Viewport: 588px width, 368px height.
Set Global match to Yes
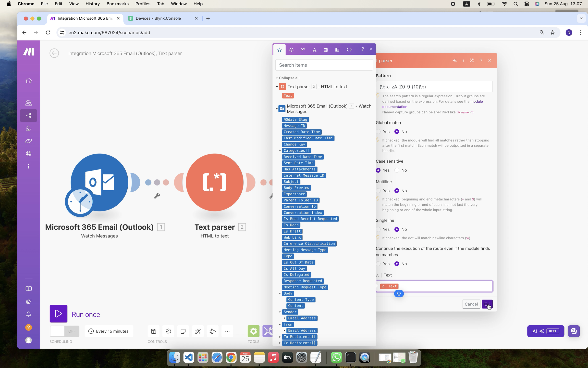[378, 132]
